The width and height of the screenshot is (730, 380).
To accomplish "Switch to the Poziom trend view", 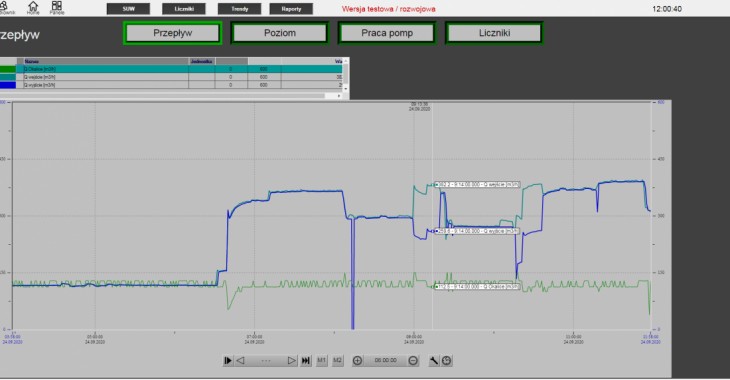I will click(x=280, y=33).
